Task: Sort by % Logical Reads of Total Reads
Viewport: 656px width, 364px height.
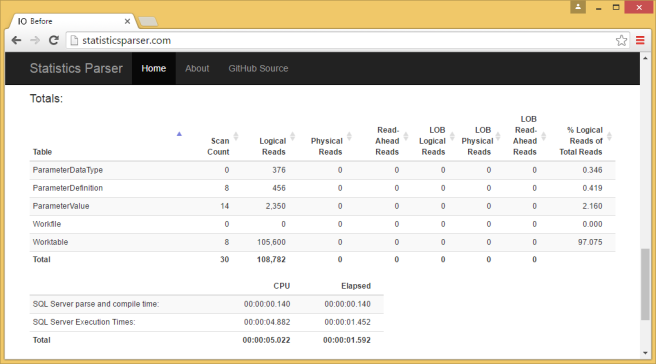Action: point(582,141)
